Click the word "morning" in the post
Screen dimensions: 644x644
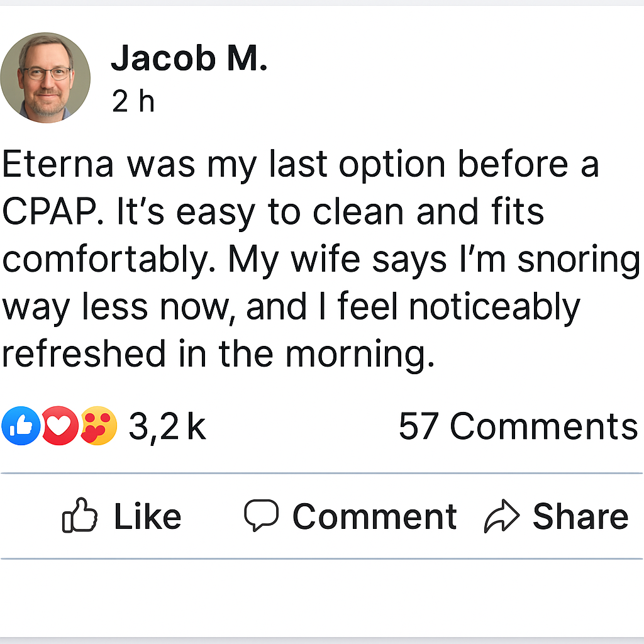pyautogui.click(x=360, y=355)
